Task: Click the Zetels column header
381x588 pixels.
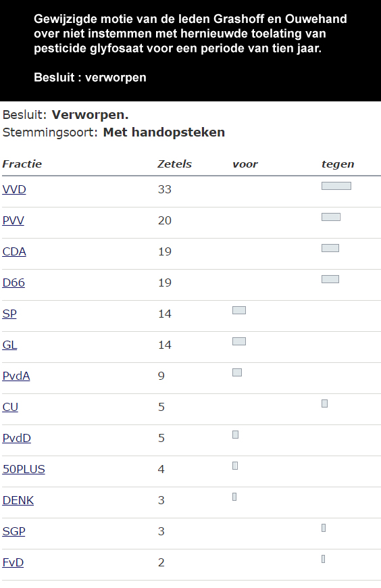Action: (x=174, y=164)
